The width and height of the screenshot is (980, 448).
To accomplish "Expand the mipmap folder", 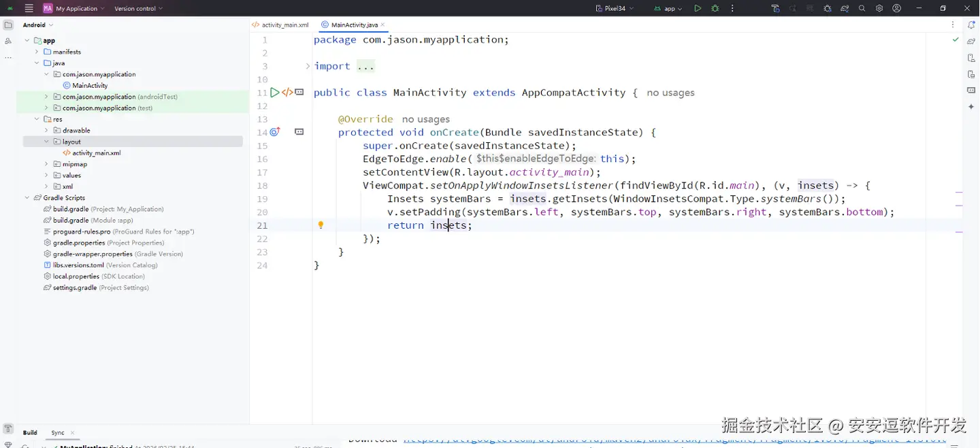I will [47, 164].
